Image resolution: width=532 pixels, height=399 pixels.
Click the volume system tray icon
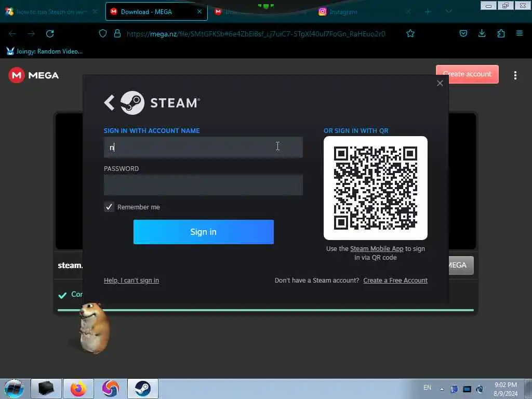coord(480,389)
